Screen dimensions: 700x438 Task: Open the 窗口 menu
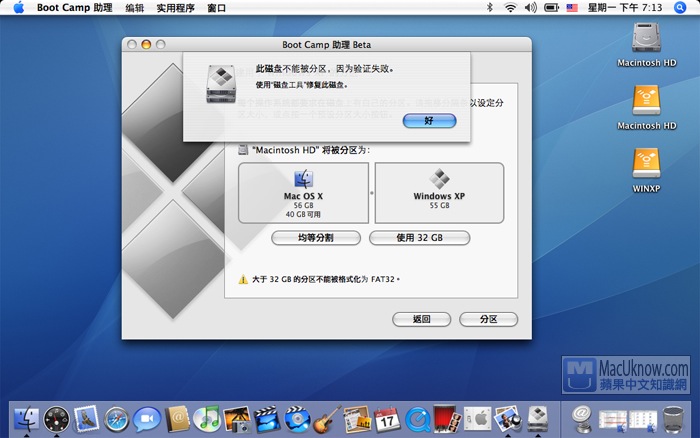217,8
